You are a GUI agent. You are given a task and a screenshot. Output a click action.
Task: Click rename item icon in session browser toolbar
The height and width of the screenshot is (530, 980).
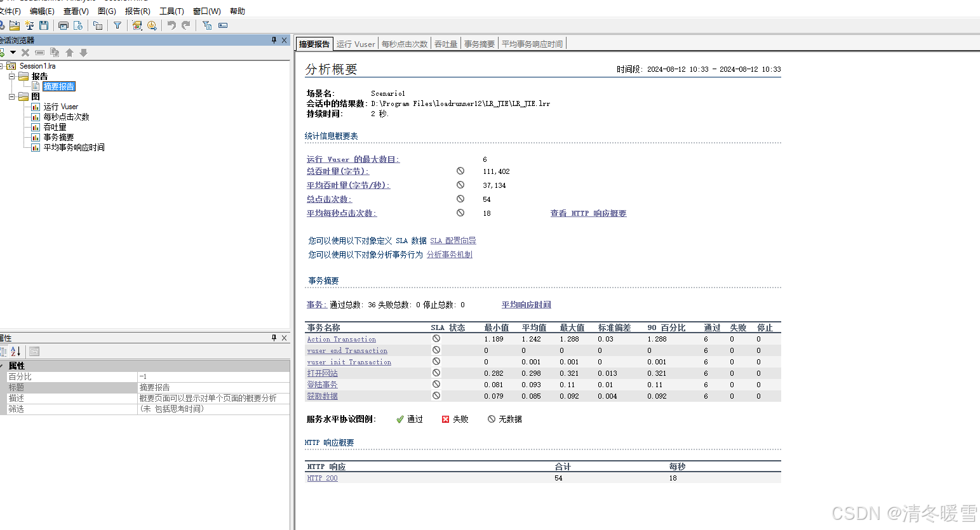pyautogui.click(x=40, y=53)
